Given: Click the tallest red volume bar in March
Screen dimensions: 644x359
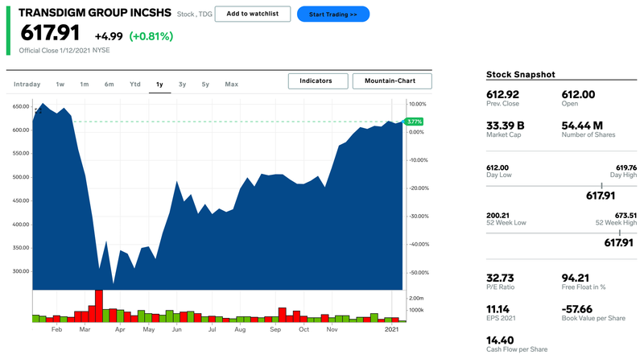Looking at the screenshot, I should 98,306.
